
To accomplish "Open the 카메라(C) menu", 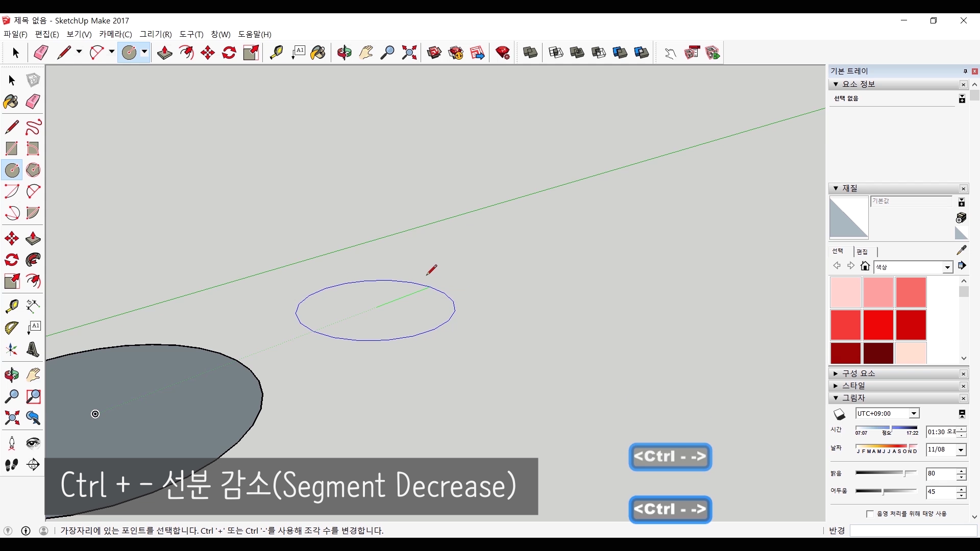I will [115, 34].
